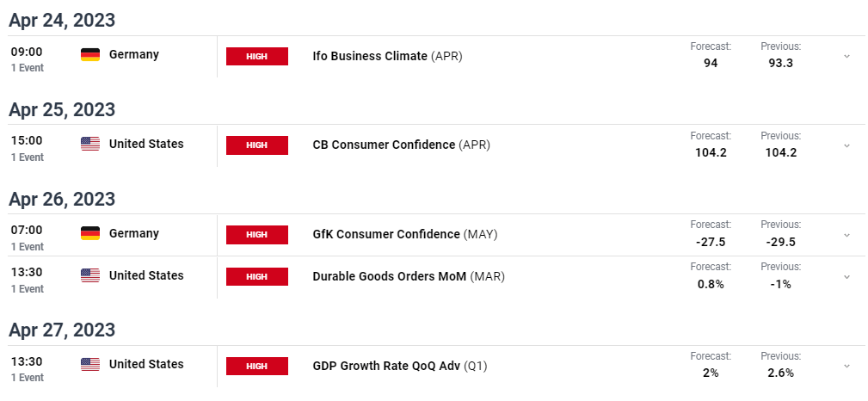Expand the GfK Consumer Confidence row chevron
The height and width of the screenshot is (401, 868).
[846, 235]
